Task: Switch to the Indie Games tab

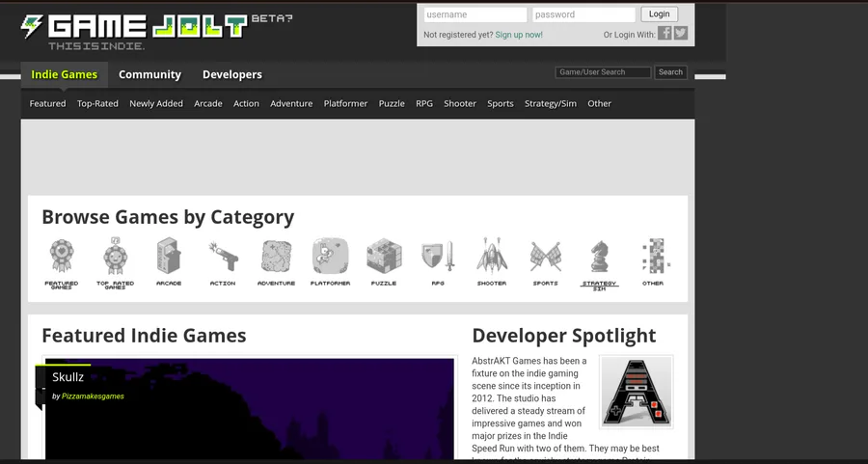Action: pos(65,74)
